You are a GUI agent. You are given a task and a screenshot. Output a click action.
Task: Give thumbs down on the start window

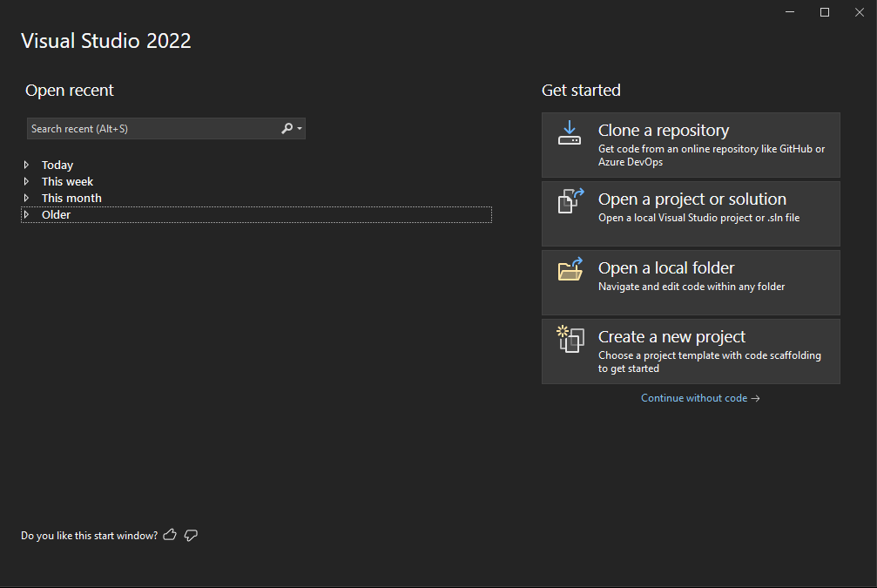coord(191,535)
